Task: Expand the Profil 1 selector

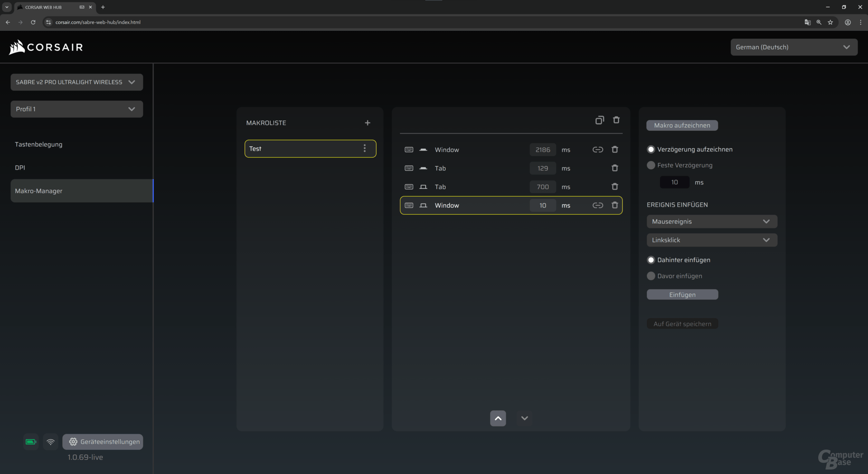Action: [x=76, y=109]
